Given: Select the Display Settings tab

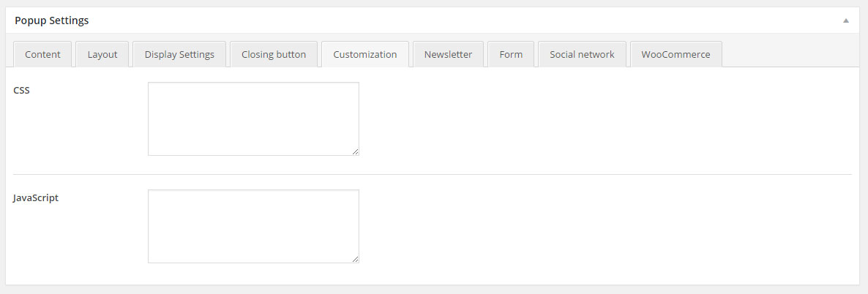Looking at the screenshot, I should (179, 54).
